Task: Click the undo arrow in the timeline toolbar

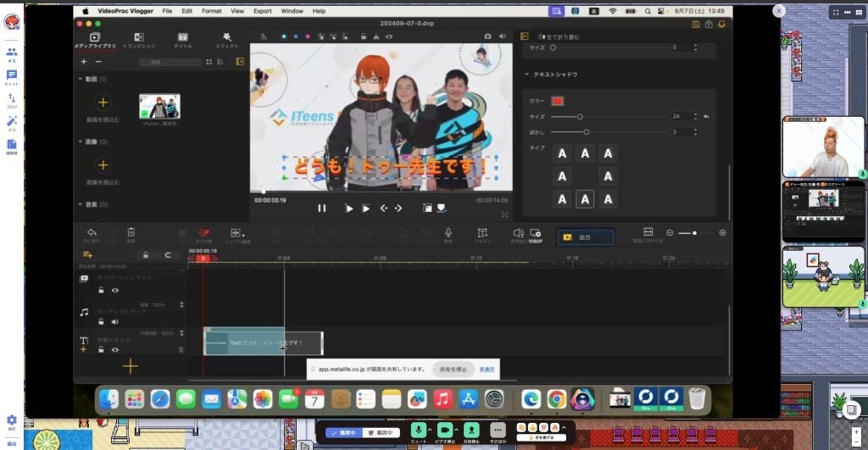Action: click(x=92, y=233)
